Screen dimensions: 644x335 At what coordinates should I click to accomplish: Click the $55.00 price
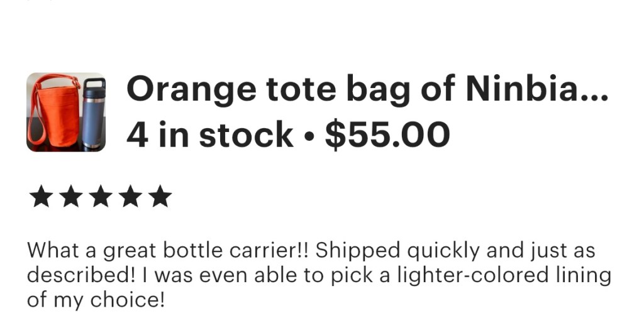[387, 135]
